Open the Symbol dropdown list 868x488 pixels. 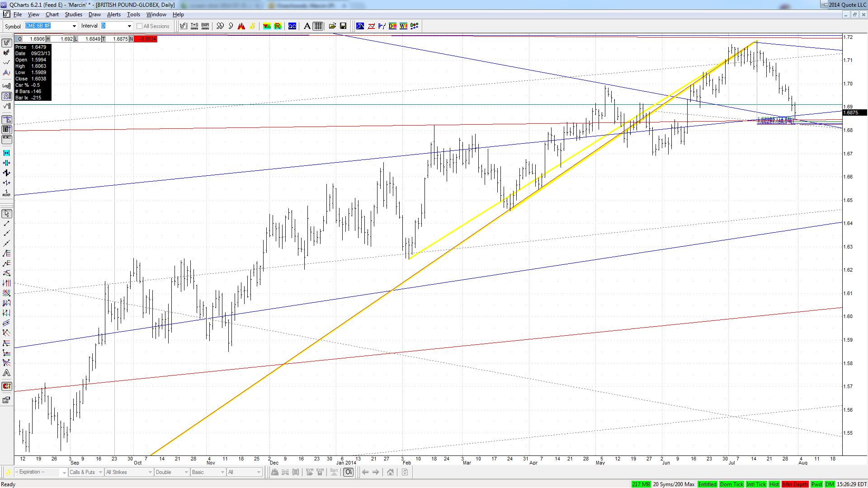click(x=75, y=26)
